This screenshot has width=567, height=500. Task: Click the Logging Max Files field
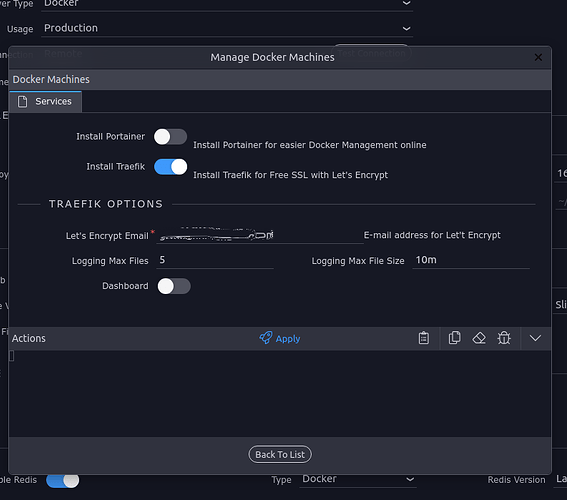click(215, 260)
